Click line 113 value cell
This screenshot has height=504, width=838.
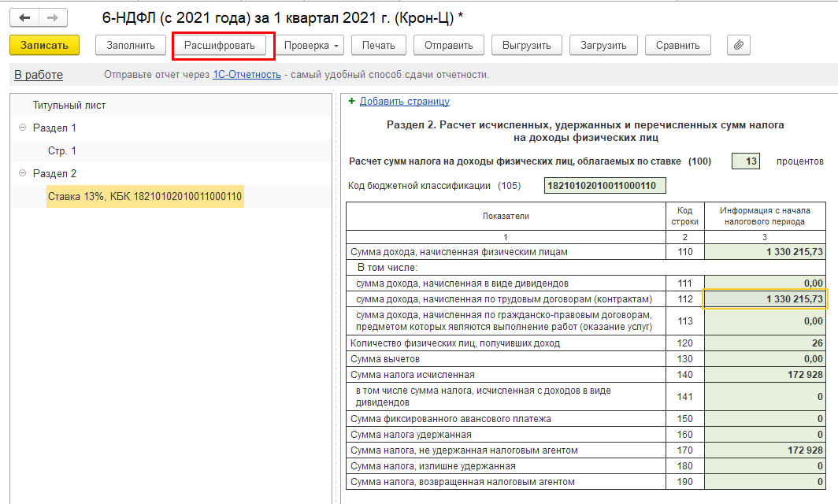point(765,321)
